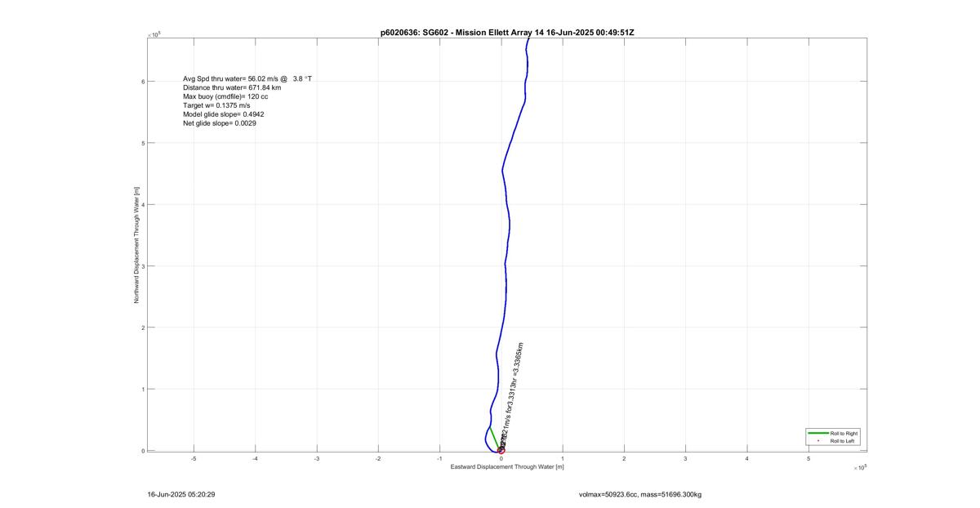Click the 'Eastward Displacement Through Water [m]' axis label
Image resolution: width=980 pixels, height=508 pixels.
coord(507,466)
